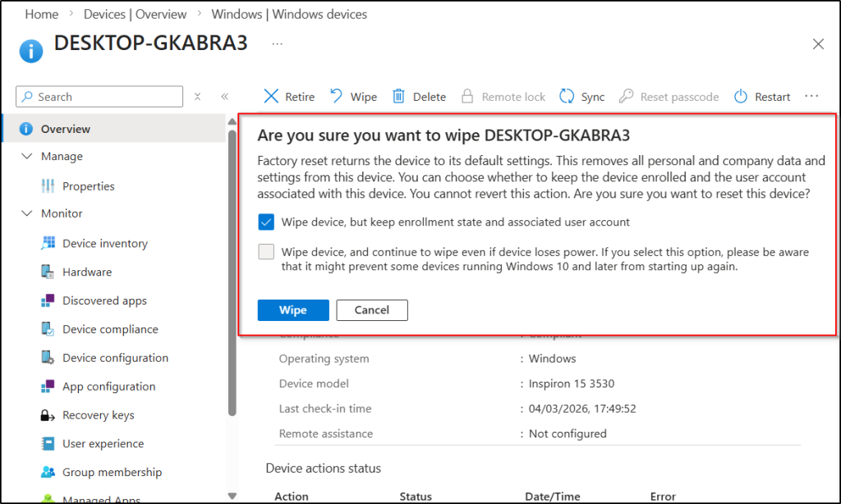Screen dimensions: 841x504
Task: Navigate to Windows | Windows devices breadcrumb
Action: 289,14
